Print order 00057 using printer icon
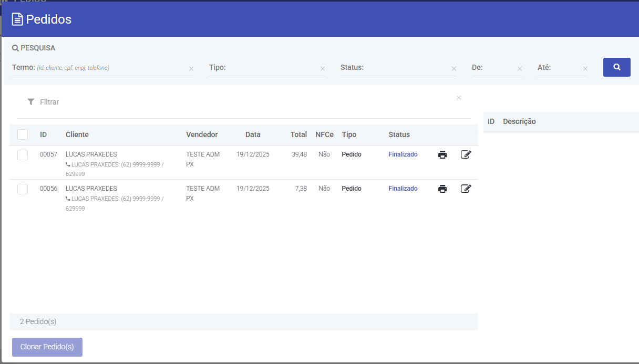Screen dimensions: 639x364 (x=442, y=154)
